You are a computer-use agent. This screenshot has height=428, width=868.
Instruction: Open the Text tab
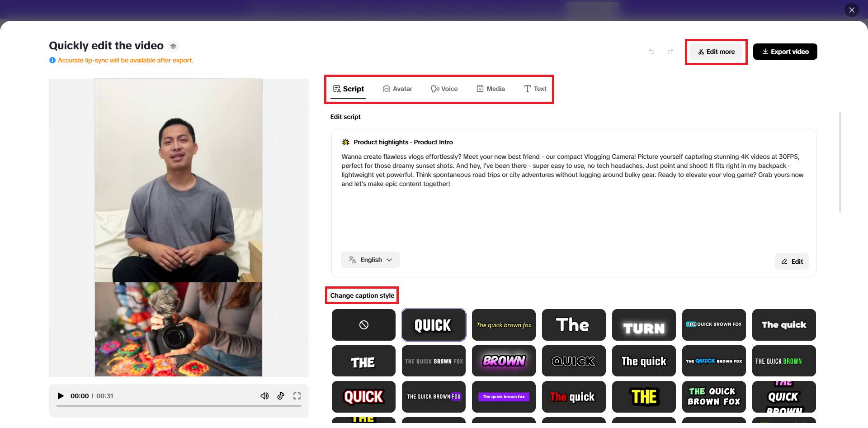click(535, 89)
